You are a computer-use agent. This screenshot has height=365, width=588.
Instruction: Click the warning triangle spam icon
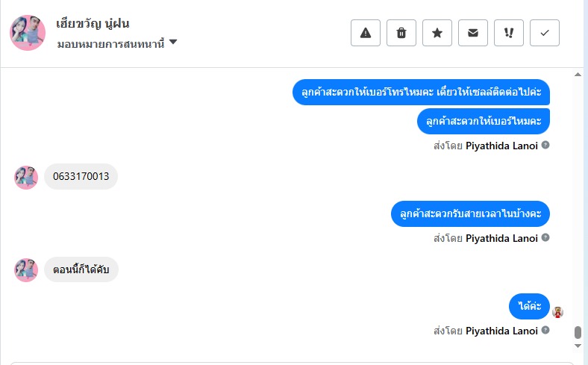tap(365, 33)
